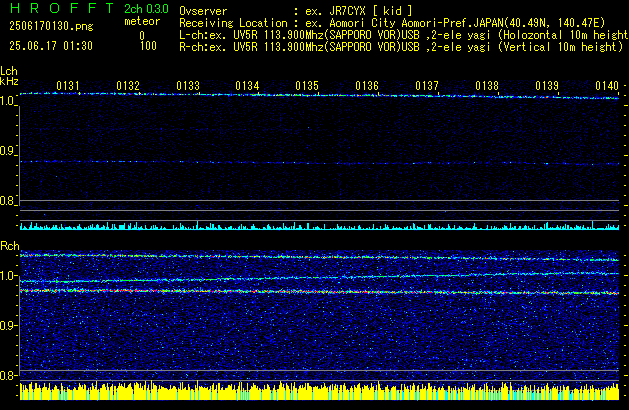Select the 0138 time marker
629x410 pixels.
click(x=487, y=86)
